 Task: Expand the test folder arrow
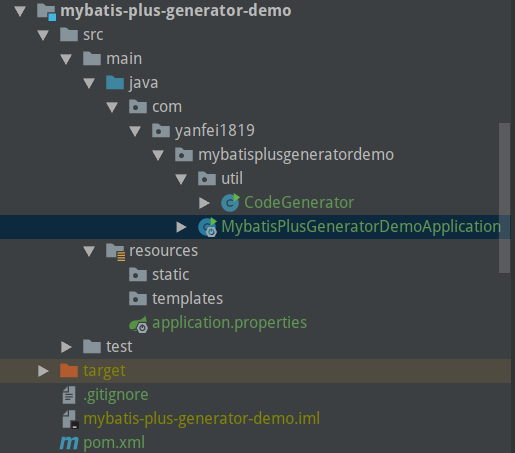66,347
